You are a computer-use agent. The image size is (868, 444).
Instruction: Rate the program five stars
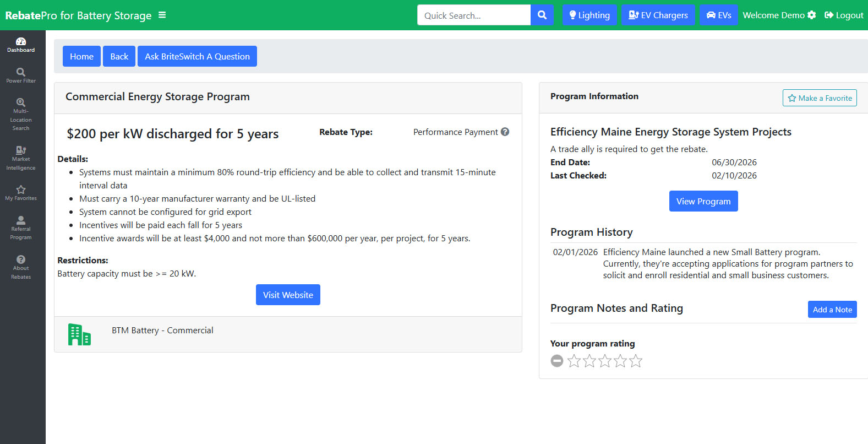pos(636,361)
